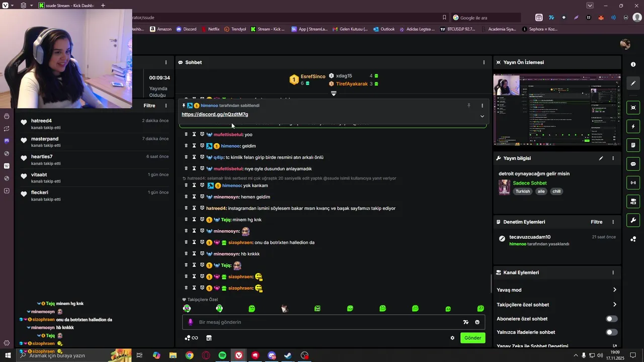644x362 pixels.
Task: Open the Netflix bookmark
Action: coord(210,29)
